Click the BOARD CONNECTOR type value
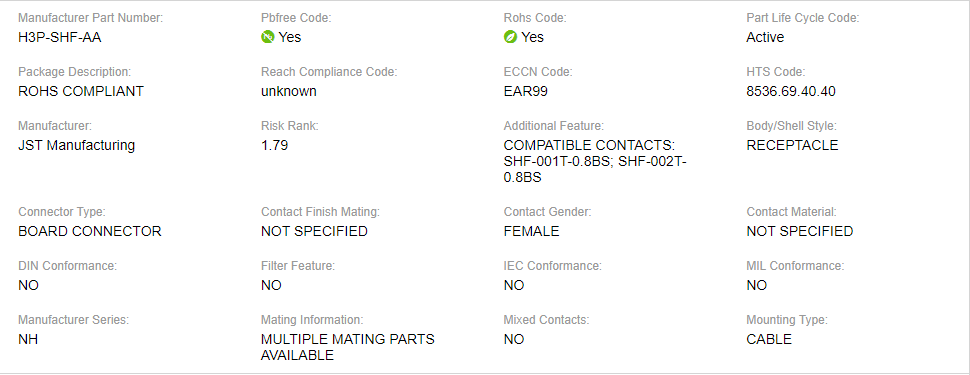This screenshot has height=375, width=970. [90, 231]
